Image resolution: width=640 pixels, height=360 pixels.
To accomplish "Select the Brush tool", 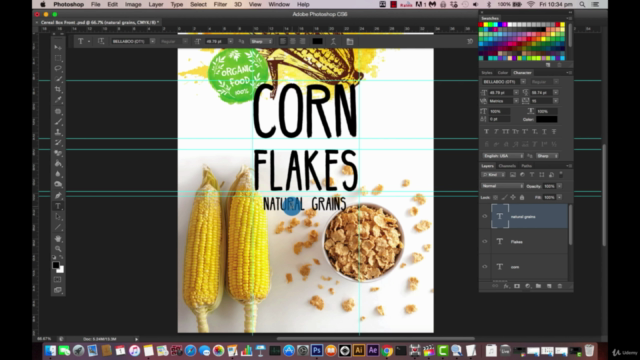I will (x=58, y=122).
